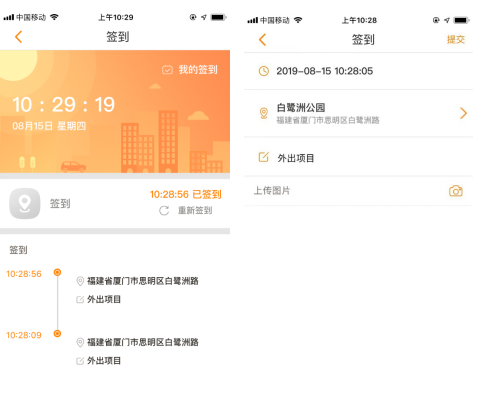Click the 外出项目 note input field
478x404 pixels.
[358, 158]
